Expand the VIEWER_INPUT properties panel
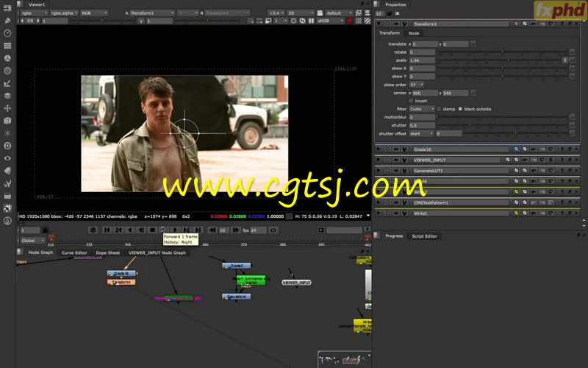The image size is (588, 368). tap(379, 160)
